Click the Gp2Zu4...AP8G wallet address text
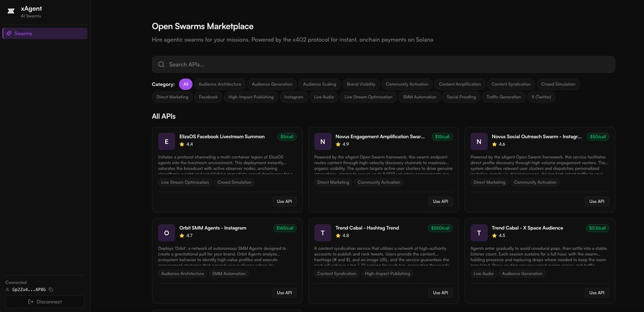Image resolution: width=644 pixels, height=312 pixels. coord(29,289)
